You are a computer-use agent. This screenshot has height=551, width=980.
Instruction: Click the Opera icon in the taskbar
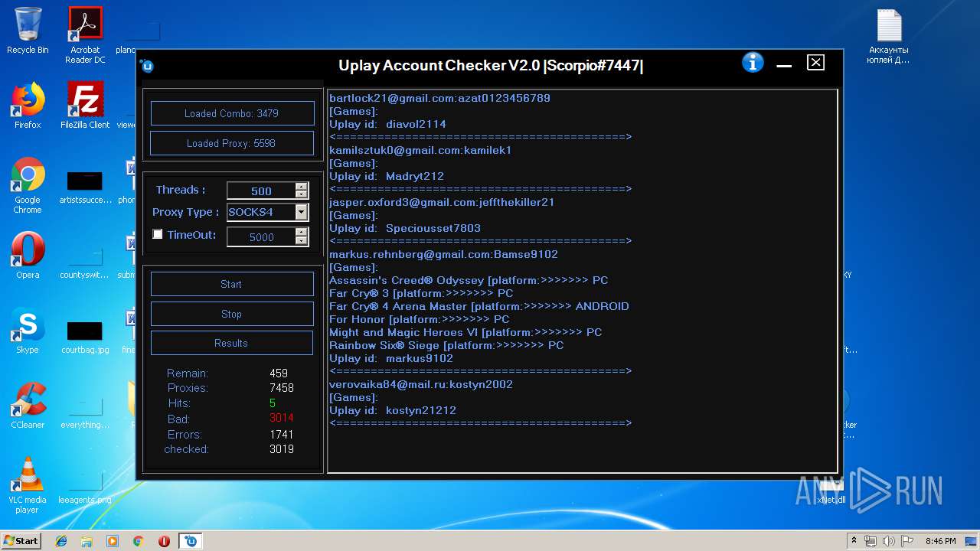pyautogui.click(x=164, y=541)
